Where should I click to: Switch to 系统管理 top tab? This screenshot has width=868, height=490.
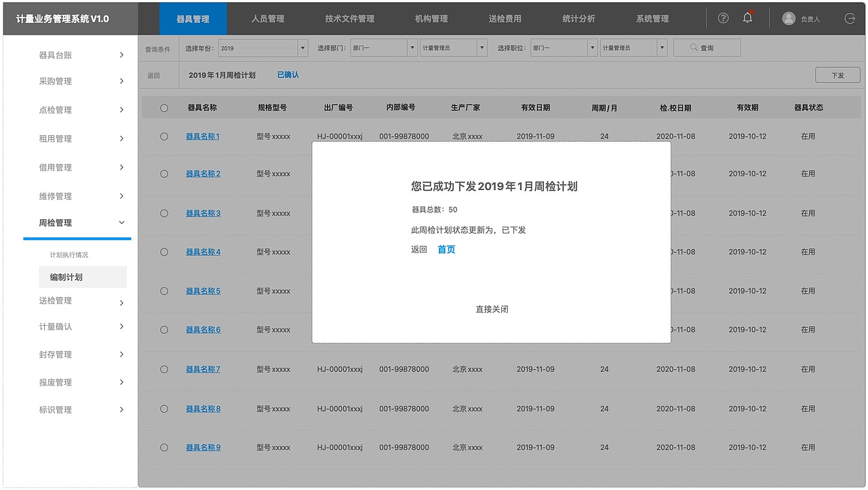(x=652, y=19)
